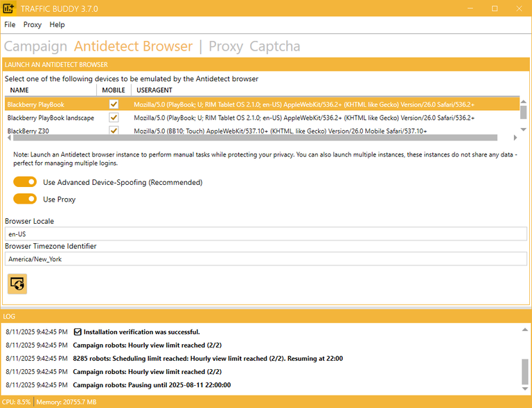This screenshot has height=408, width=532.
Task: Click the log panel scroll down arrow
Action: click(x=524, y=389)
